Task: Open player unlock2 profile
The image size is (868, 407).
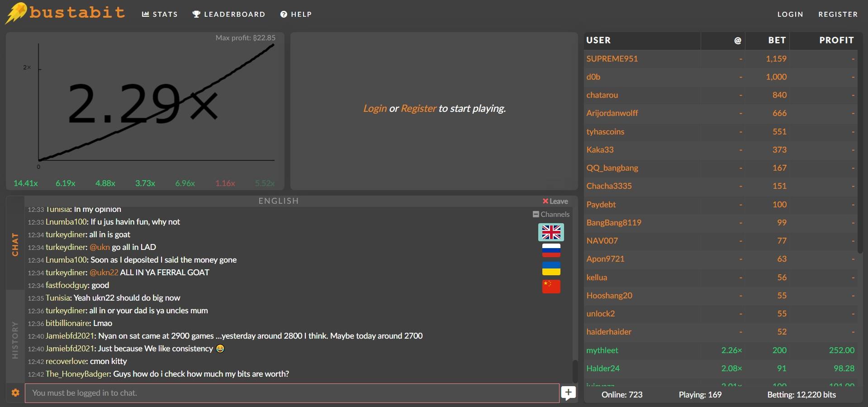Action: click(x=601, y=314)
